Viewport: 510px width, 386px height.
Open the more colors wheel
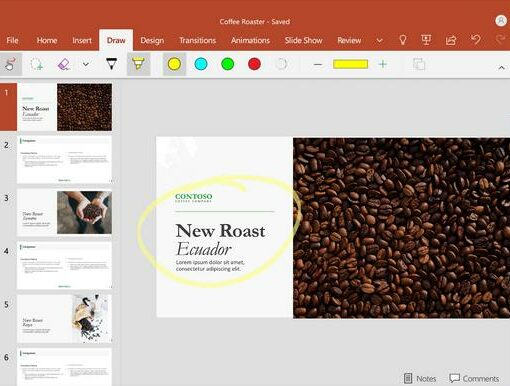[x=281, y=64]
